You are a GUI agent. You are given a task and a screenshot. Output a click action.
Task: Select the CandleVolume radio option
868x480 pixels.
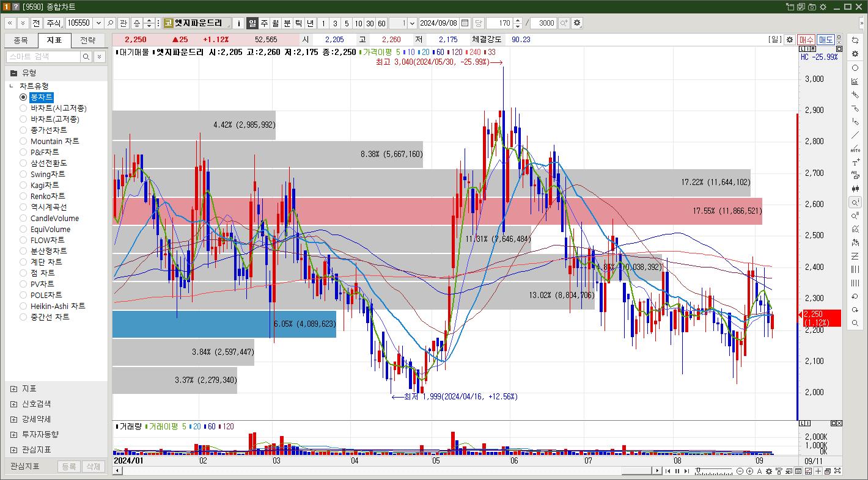pos(23,218)
